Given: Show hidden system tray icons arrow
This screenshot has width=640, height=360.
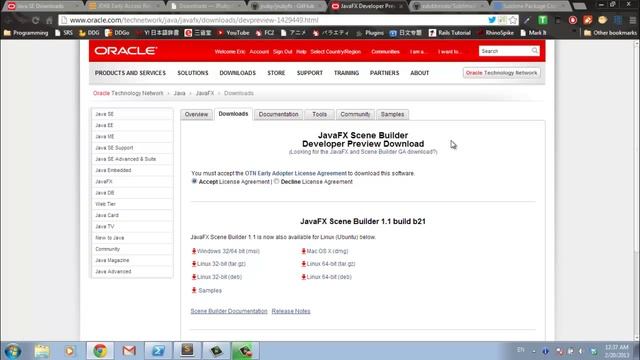Looking at the screenshot, I should [x=534, y=351].
